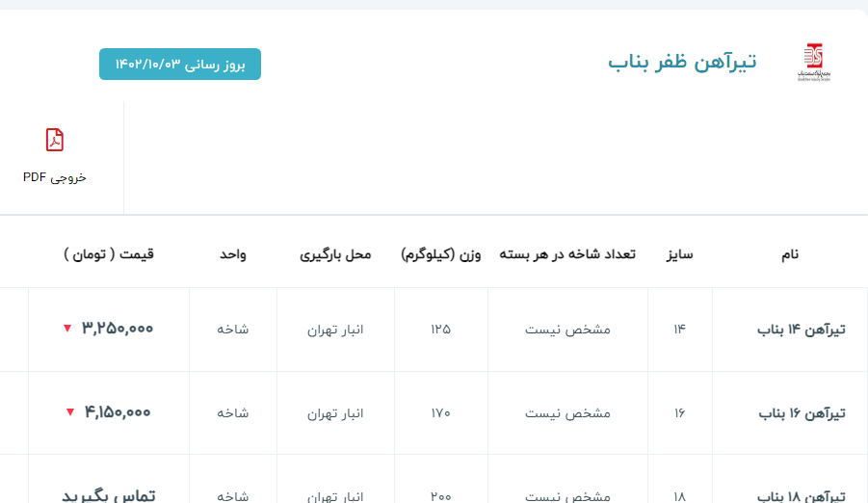Click تماس بگیرید in the price column
This screenshot has width=868, height=503.
(x=108, y=494)
